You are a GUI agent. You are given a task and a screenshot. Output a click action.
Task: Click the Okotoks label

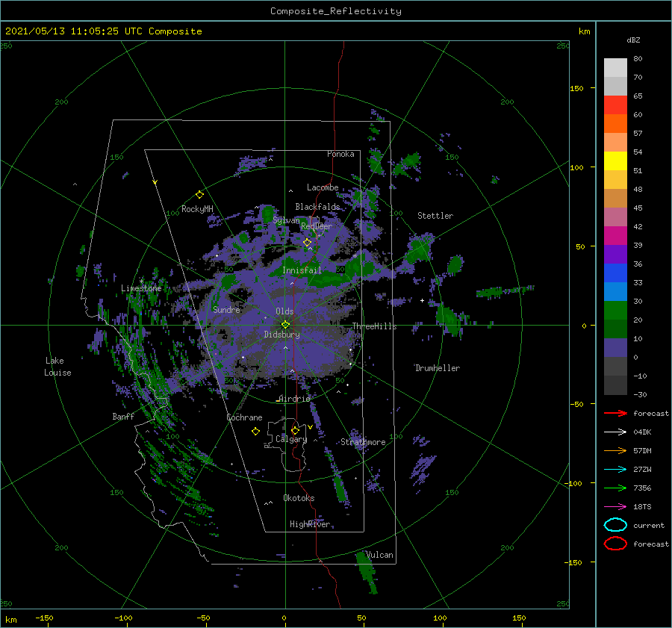(299, 497)
